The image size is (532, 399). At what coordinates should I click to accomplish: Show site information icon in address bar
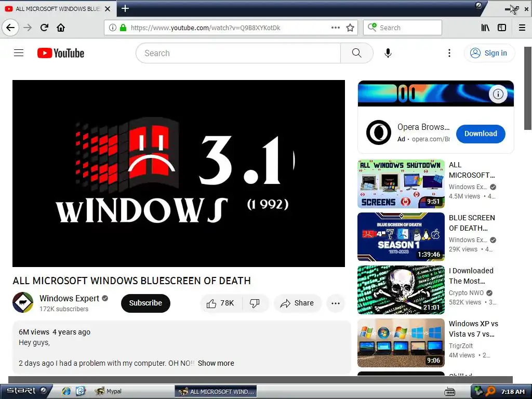[113, 28]
